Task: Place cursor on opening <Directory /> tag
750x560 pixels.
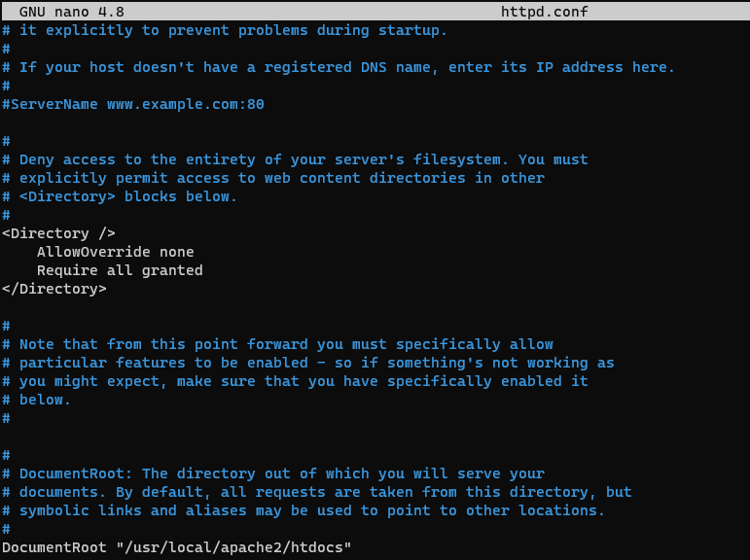Action: (x=58, y=233)
